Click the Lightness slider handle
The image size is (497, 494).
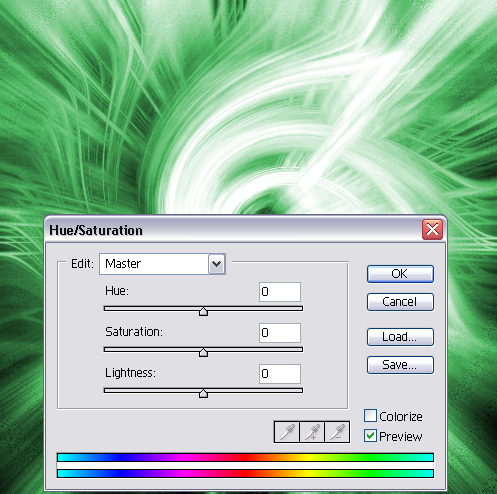(x=203, y=393)
